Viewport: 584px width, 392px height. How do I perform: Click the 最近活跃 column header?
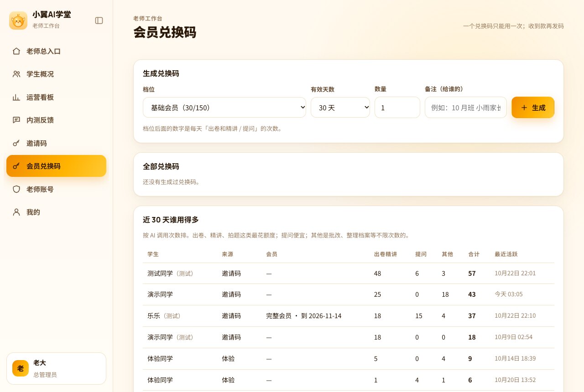coord(506,254)
